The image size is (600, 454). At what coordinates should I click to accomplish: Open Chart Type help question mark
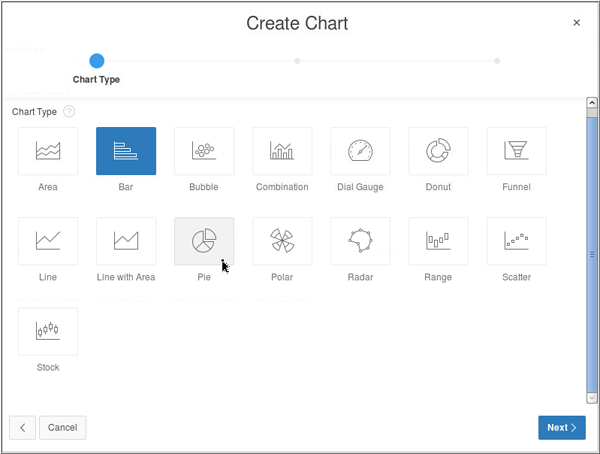pyautogui.click(x=69, y=112)
